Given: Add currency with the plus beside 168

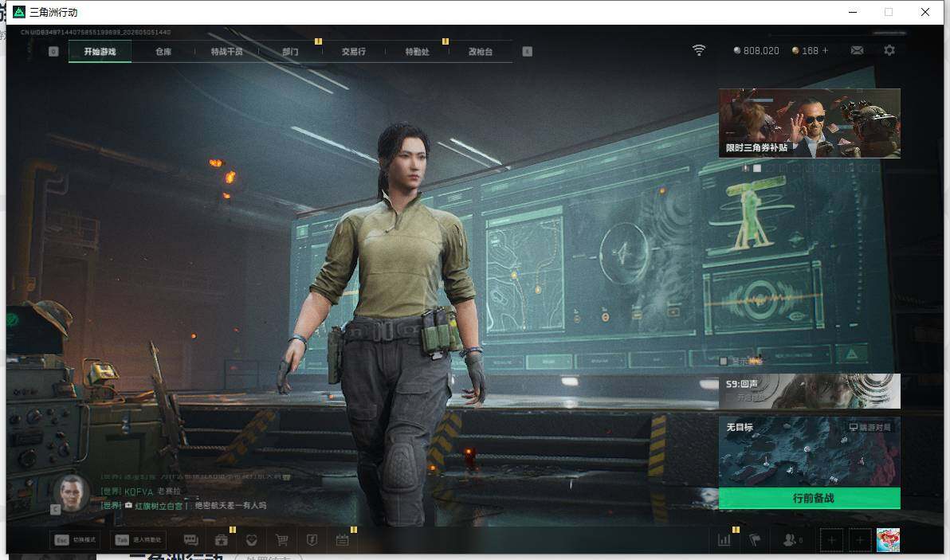Looking at the screenshot, I should (825, 51).
